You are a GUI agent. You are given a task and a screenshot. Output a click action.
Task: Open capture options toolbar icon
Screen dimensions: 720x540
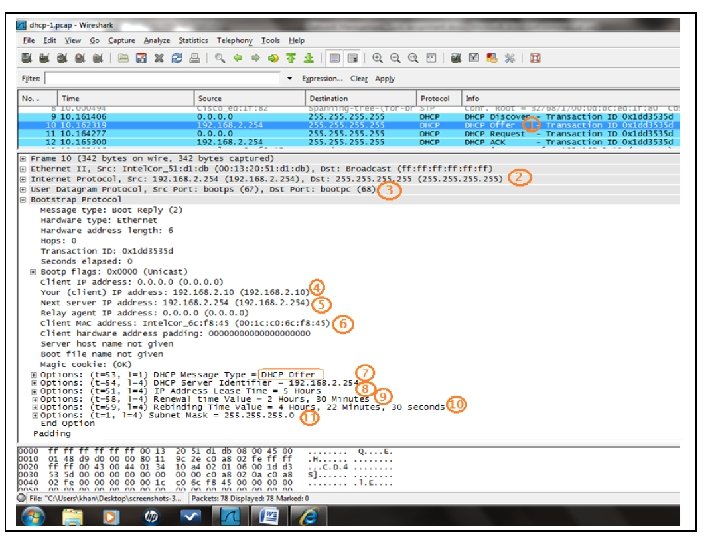click(x=44, y=58)
